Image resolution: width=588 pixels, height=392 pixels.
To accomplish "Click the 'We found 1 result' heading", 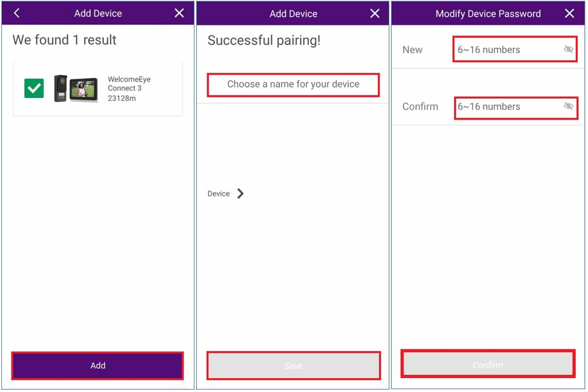I will click(x=64, y=40).
